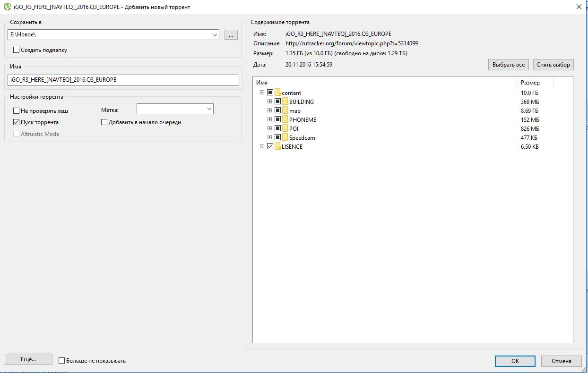Screen dimensions: 588x373
Task: Click the content folder icon
Action: click(x=277, y=93)
